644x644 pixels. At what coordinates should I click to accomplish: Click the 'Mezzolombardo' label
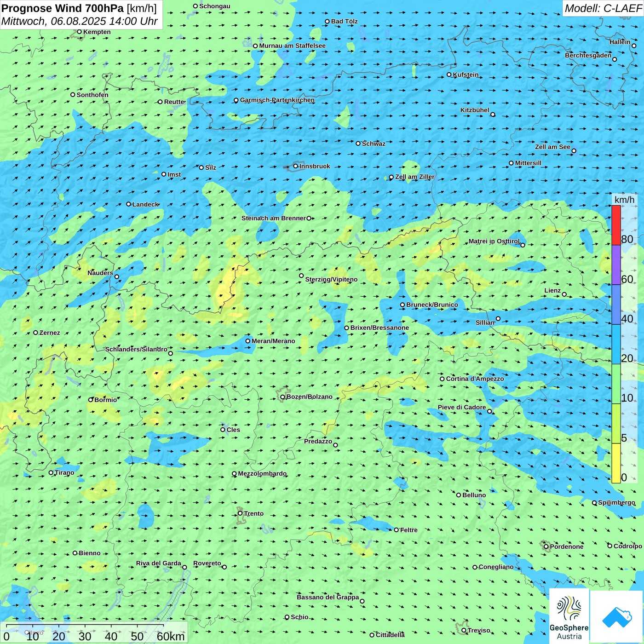(262, 473)
